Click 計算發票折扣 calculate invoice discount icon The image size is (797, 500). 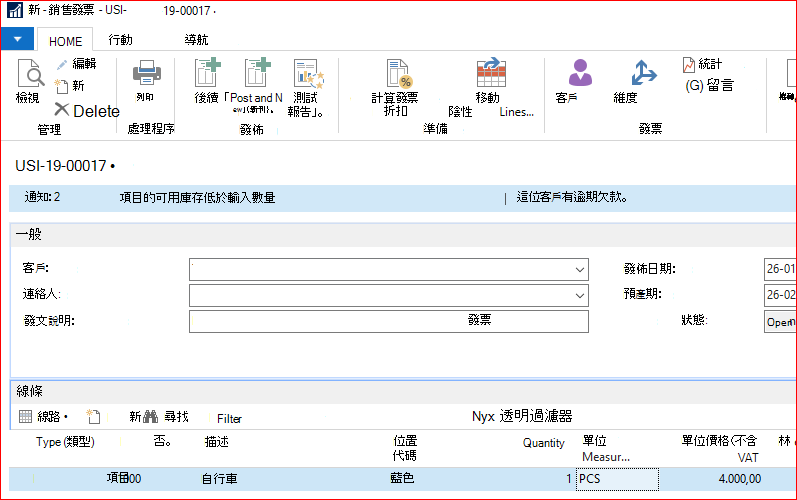pyautogui.click(x=399, y=74)
